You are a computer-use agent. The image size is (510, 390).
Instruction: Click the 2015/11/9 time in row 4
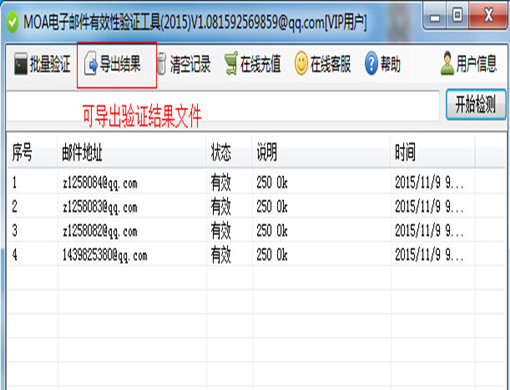point(429,255)
